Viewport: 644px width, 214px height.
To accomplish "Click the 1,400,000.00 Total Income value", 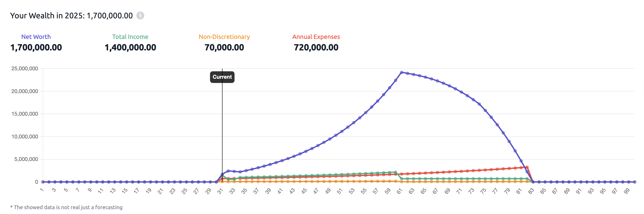I will [x=130, y=48].
